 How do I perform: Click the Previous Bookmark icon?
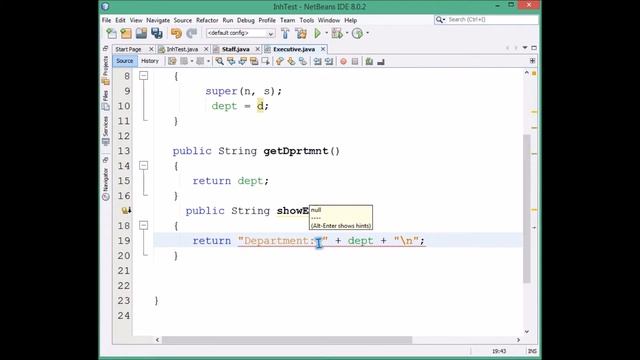(x=280, y=61)
